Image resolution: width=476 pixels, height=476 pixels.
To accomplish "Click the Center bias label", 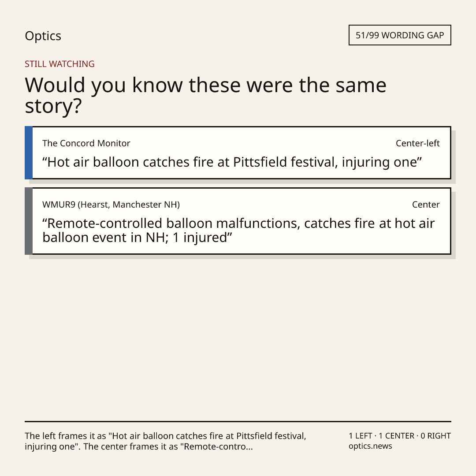I will click(426, 205).
